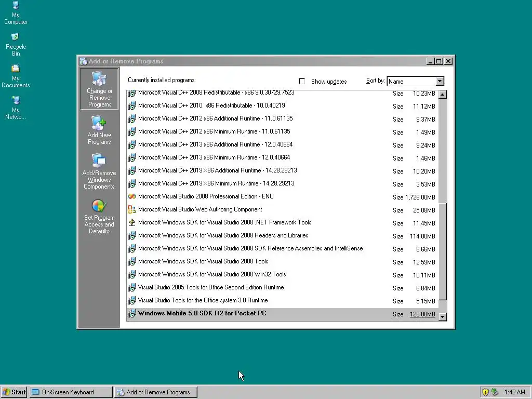Screen dimensions: 532x399
Task: Click Visual Studio 2008 Professional Edition icon
Action: tap(132, 197)
